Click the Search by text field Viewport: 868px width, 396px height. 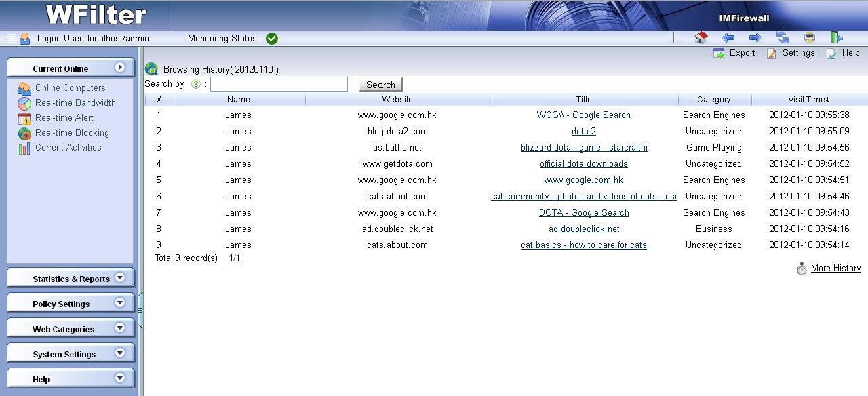point(279,84)
